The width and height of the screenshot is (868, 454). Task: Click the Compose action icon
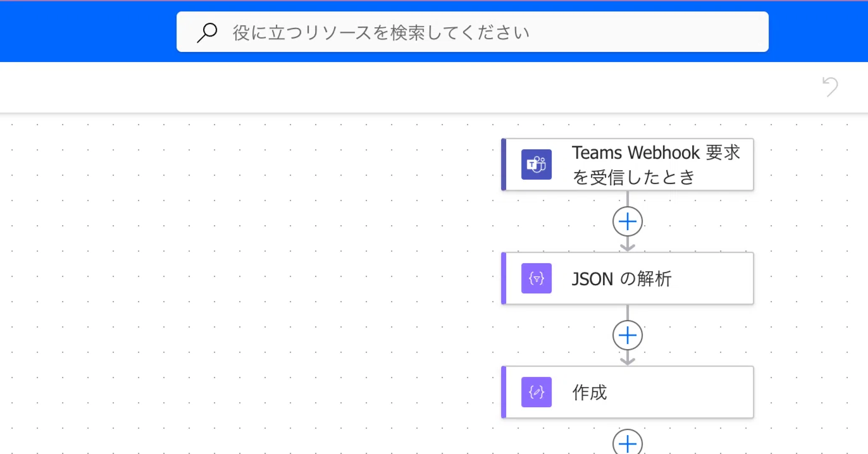pyautogui.click(x=536, y=392)
